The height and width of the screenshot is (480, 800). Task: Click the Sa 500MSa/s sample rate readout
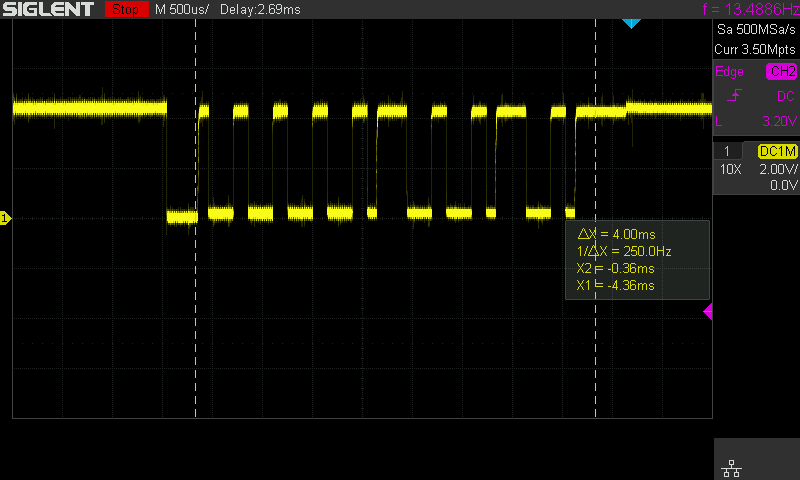[x=756, y=30]
